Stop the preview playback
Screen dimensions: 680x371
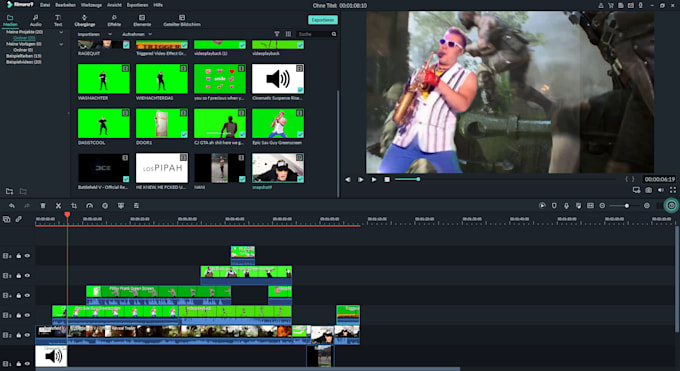coord(387,179)
